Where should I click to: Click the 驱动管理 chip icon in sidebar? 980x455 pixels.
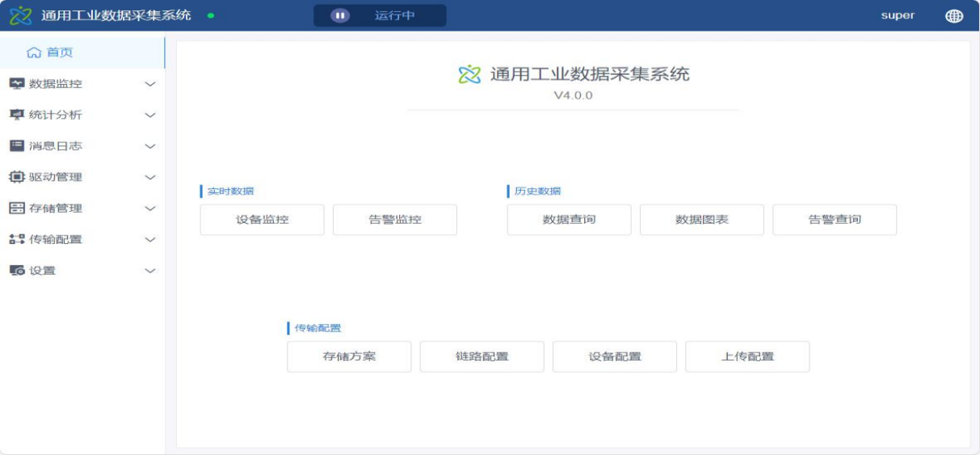(x=16, y=177)
